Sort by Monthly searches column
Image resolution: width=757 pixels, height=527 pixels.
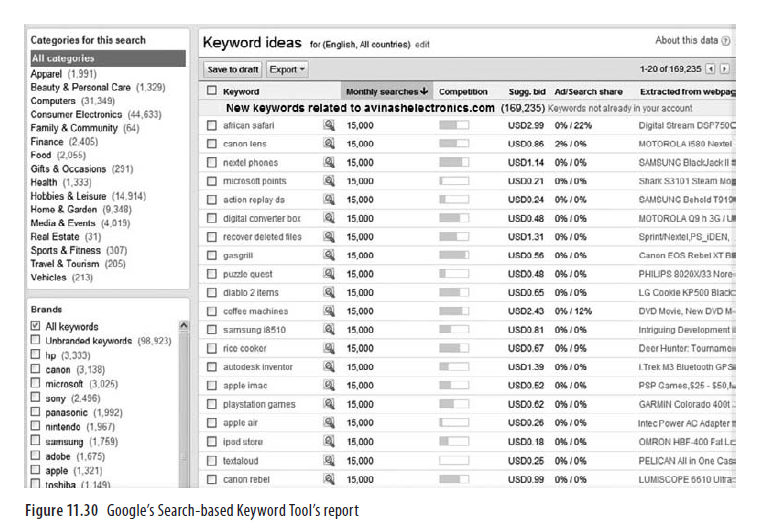[x=387, y=91]
